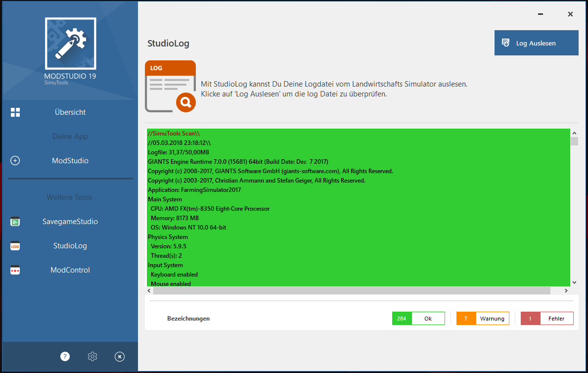Click the ModStudio 19 logo icon
588x373 pixels.
[x=70, y=44]
